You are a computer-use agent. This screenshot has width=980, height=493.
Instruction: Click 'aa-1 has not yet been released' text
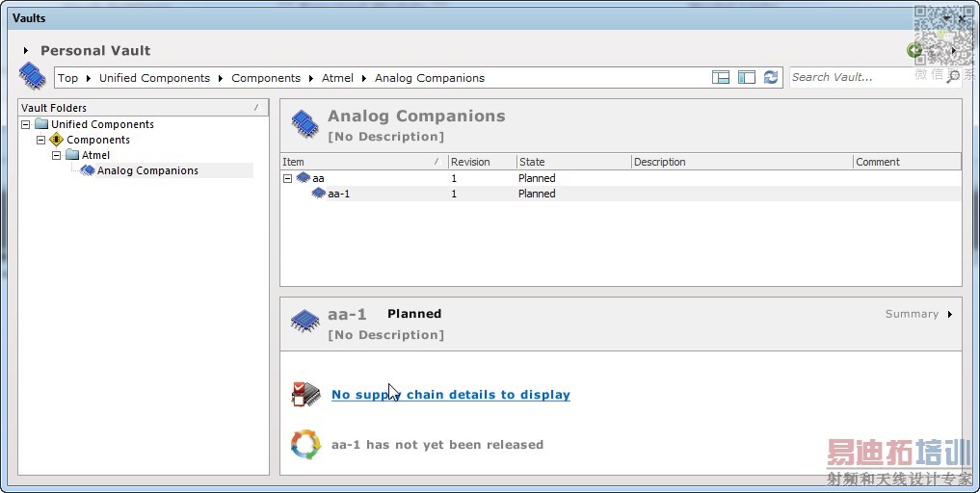pyautogui.click(x=437, y=445)
